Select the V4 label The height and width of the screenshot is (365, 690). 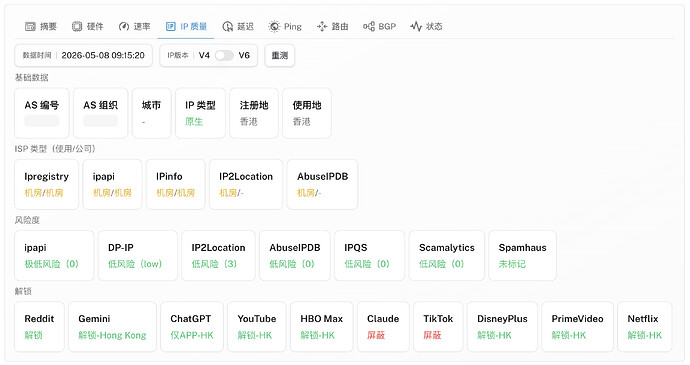(204, 55)
